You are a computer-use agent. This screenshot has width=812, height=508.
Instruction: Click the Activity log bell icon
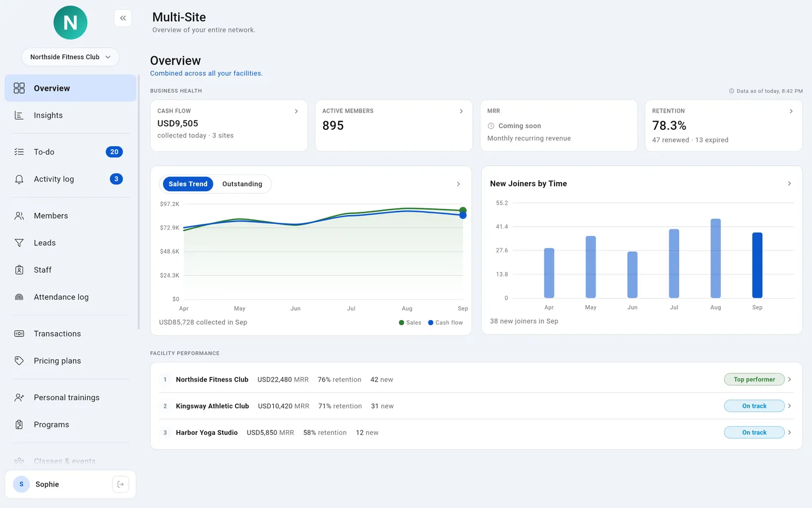point(19,179)
